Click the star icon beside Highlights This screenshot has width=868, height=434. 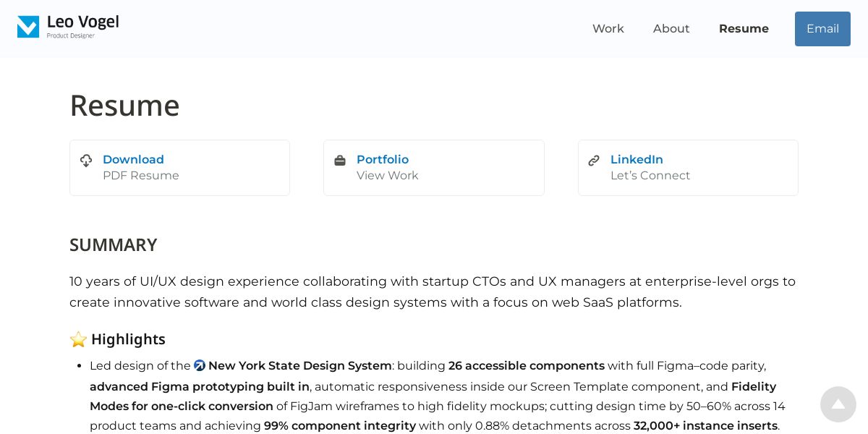coord(78,339)
